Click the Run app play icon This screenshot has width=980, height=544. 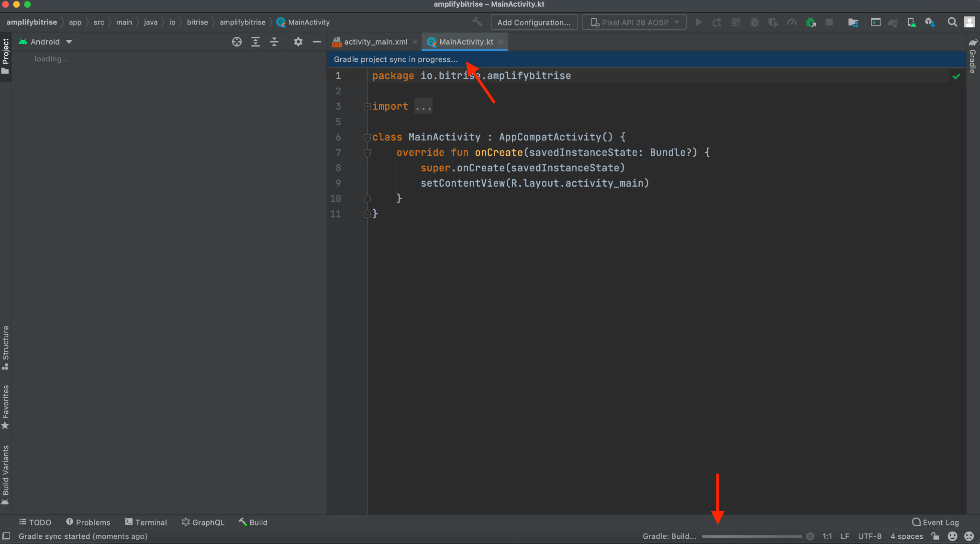coord(699,22)
